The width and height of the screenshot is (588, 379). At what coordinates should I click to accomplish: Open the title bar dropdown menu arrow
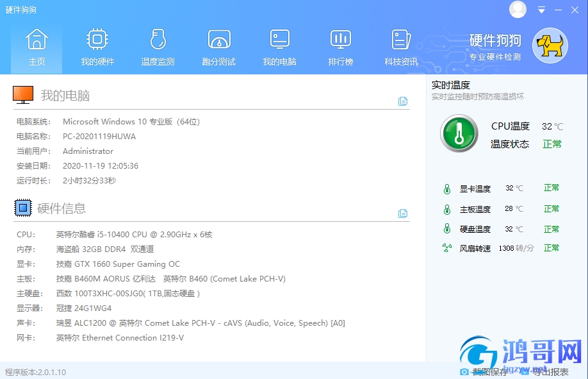(541, 10)
